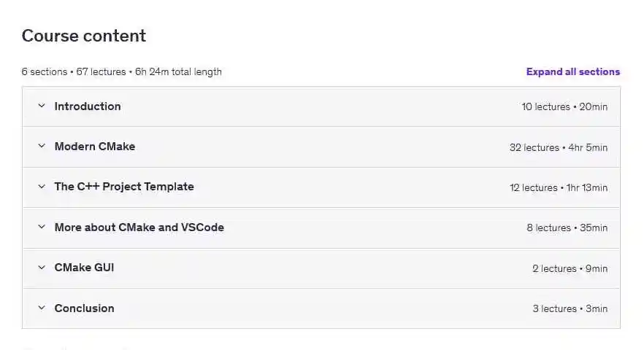Open the CMake GUI section title
Viewport: 644px width, 350px height.
84,268
